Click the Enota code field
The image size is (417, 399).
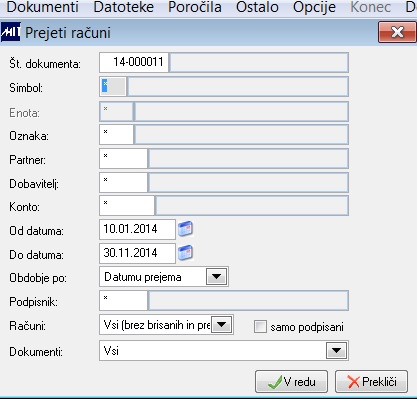(116, 112)
